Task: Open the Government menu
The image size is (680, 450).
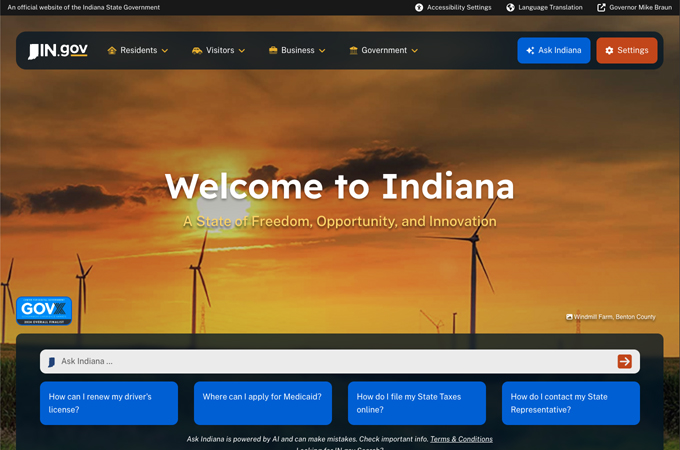Action: (383, 50)
